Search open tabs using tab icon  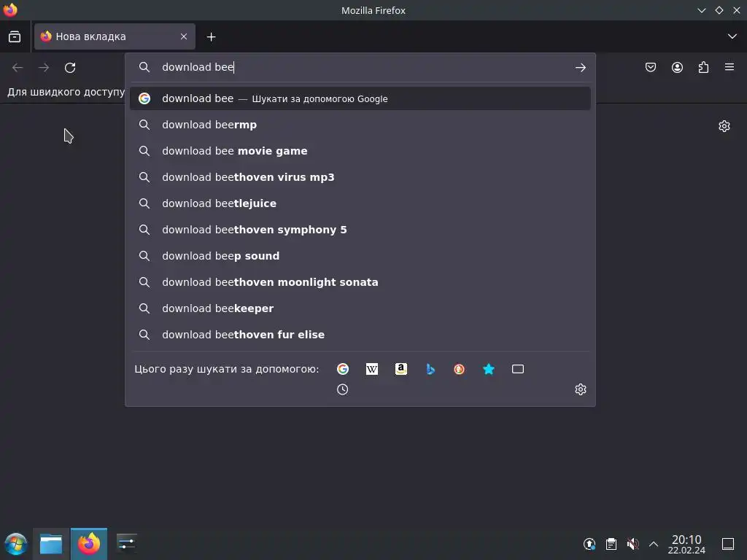coord(518,369)
